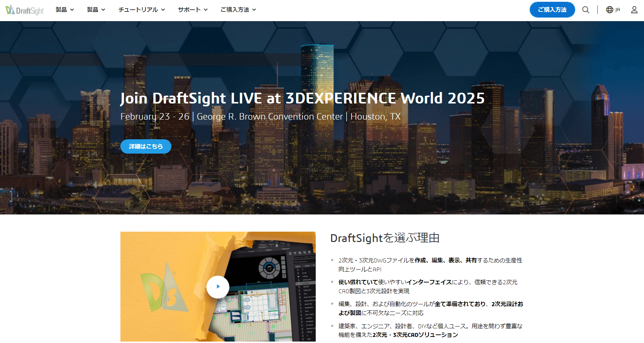This screenshot has width=644, height=343.
Task: Click the bullet starting 使い慣れていて
Action: [428, 286]
